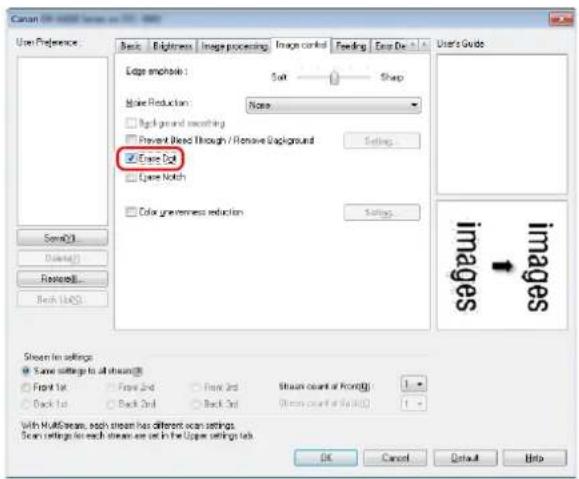The width and height of the screenshot is (579, 479).
Task: Select the Front 1st radio button
Action: pos(26,387)
